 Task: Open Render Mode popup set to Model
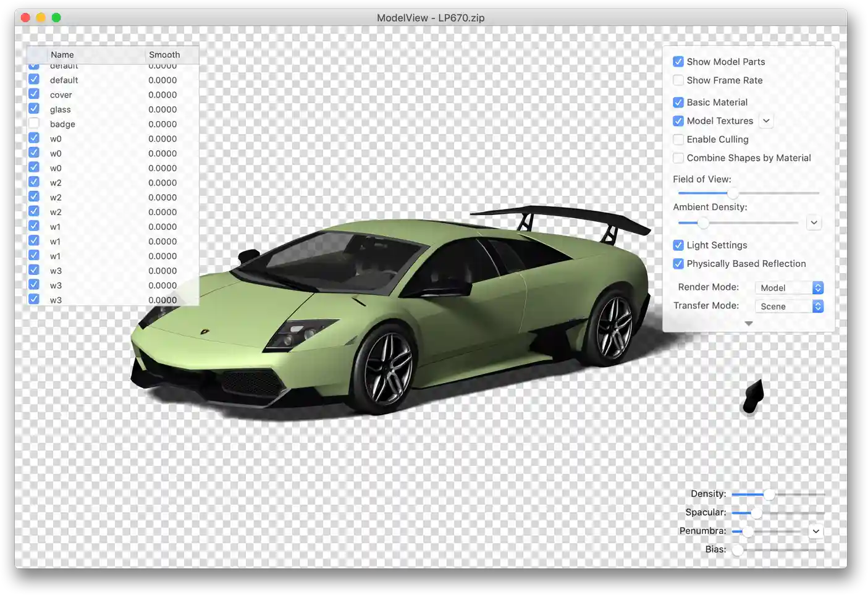[789, 288]
